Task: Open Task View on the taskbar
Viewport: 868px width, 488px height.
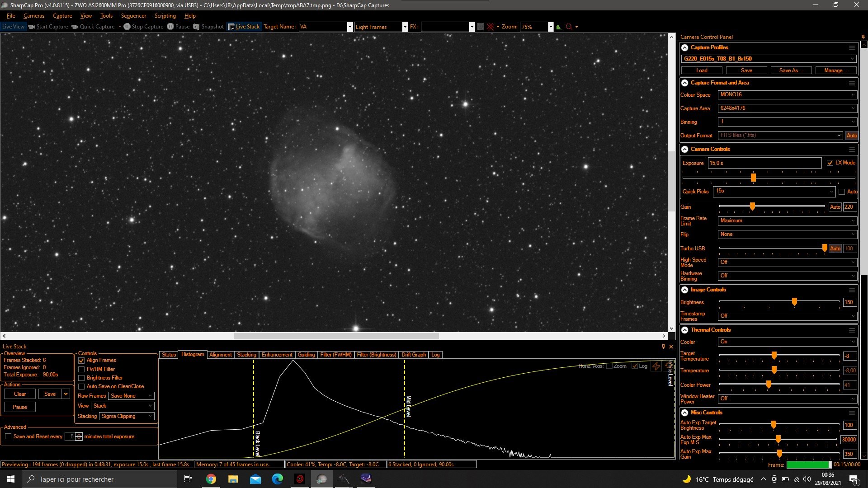Action: 188,479
